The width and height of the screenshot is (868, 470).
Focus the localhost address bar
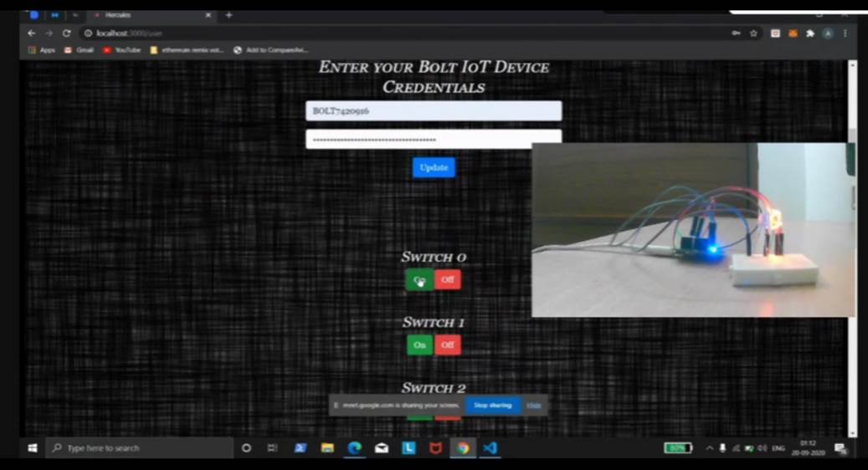[x=404, y=33]
